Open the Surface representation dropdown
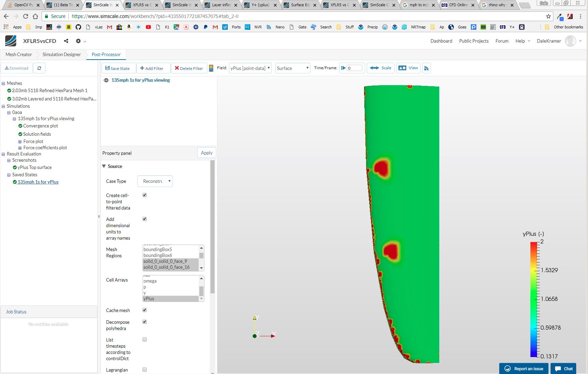 coord(293,68)
